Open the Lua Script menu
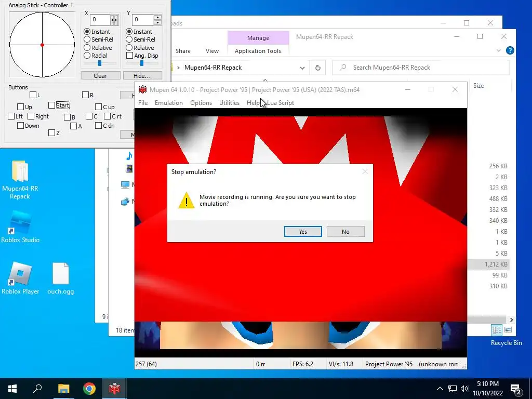 click(280, 103)
